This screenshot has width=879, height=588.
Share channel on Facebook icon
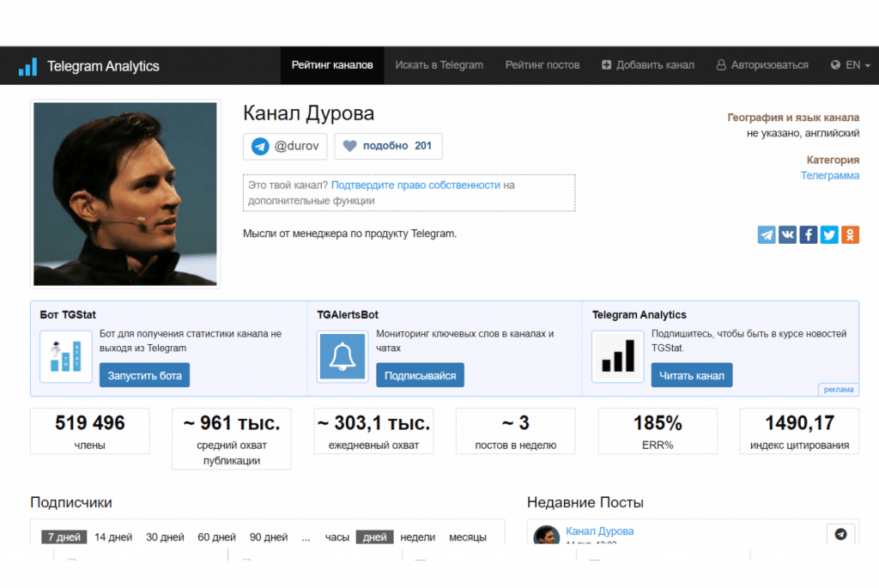[x=808, y=234]
